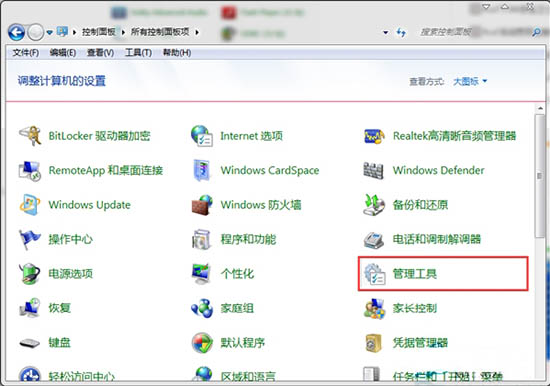Click the 凭据管理器 text label
This screenshot has height=386, width=550.
point(420,343)
